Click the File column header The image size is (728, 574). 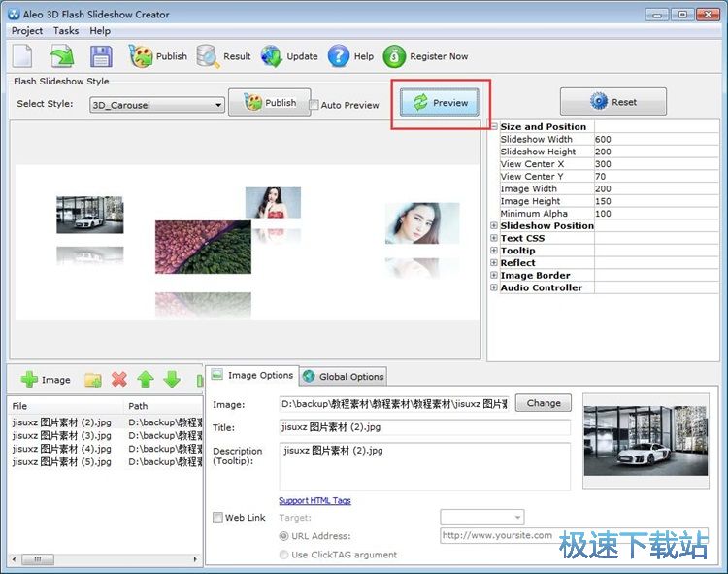click(x=66, y=406)
